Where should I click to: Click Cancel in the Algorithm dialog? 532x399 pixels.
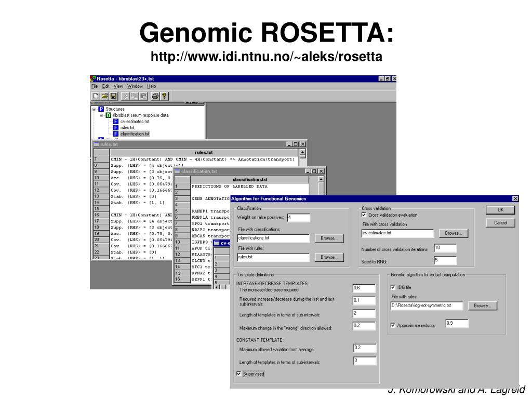coord(500,223)
